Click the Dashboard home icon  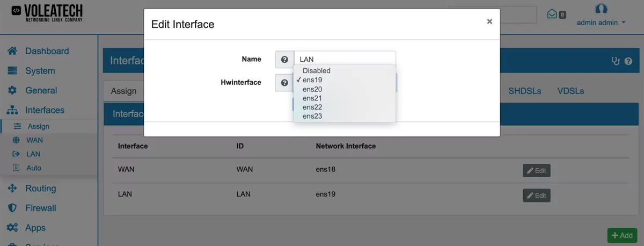coord(12,51)
